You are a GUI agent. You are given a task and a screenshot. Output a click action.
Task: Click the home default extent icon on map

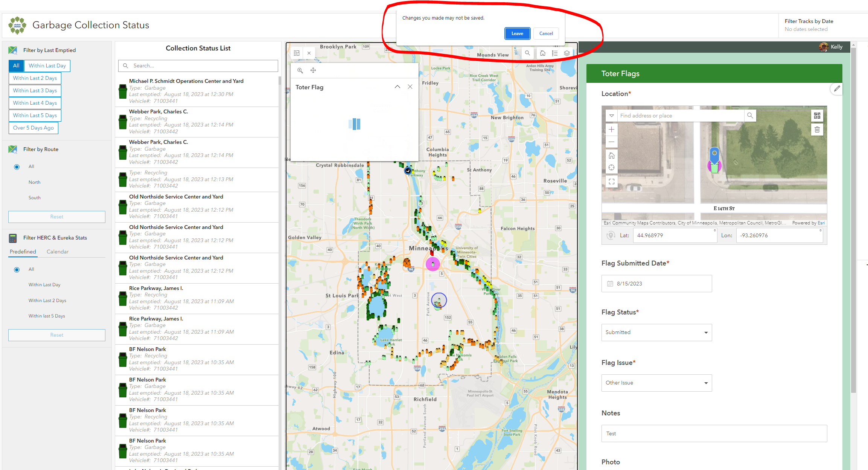tap(543, 53)
